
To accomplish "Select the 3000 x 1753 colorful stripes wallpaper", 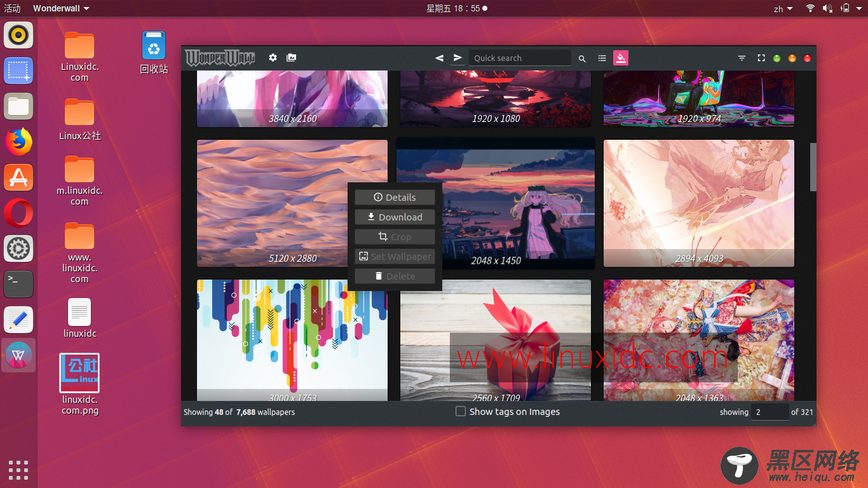I will click(292, 340).
